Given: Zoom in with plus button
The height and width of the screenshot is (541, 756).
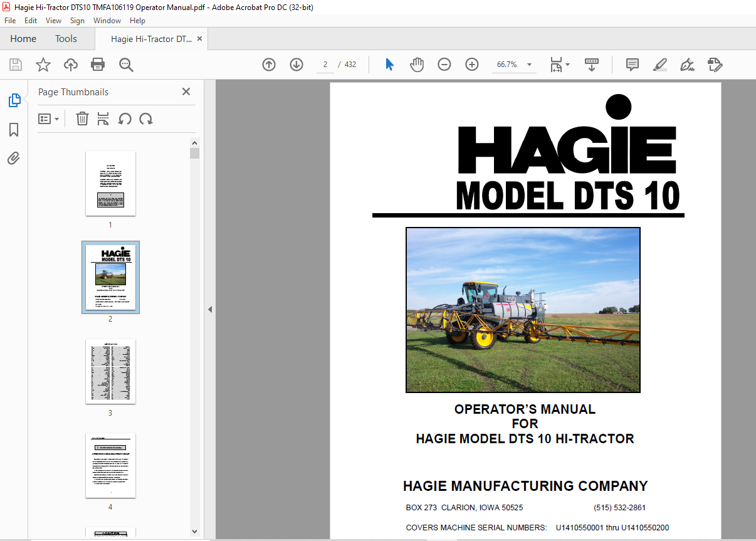Looking at the screenshot, I should [x=472, y=65].
